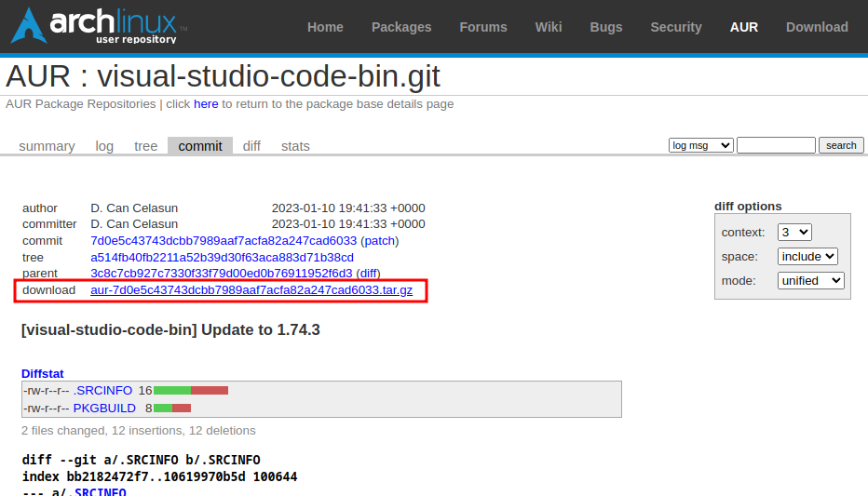868x496 pixels.
Task: Go to the Security page
Action: point(675,27)
